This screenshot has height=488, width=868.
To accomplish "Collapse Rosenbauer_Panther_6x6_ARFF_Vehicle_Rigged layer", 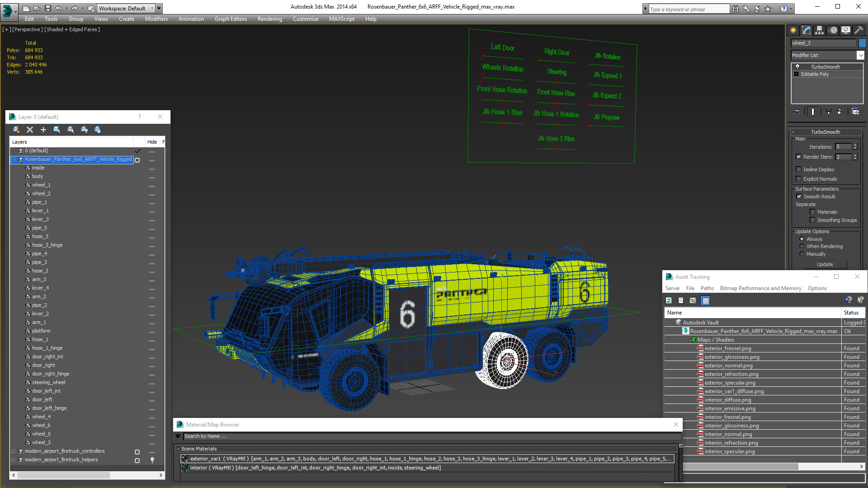I will point(14,160).
